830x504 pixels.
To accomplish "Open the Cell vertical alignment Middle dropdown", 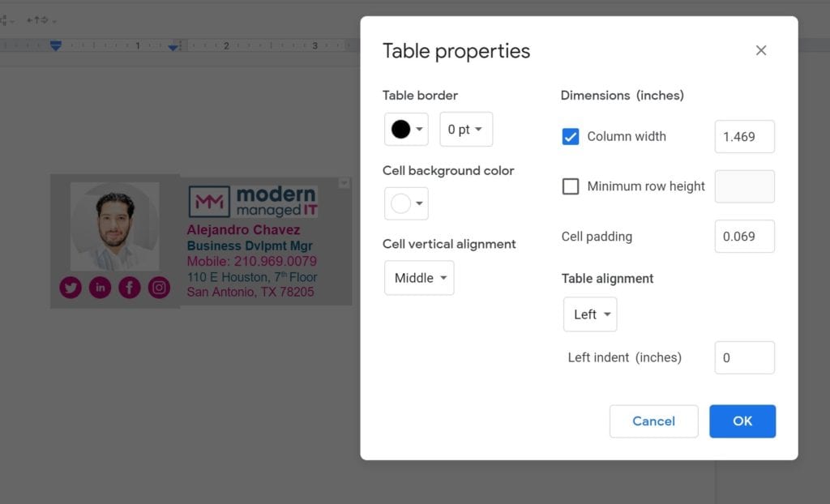I will 419,278.
